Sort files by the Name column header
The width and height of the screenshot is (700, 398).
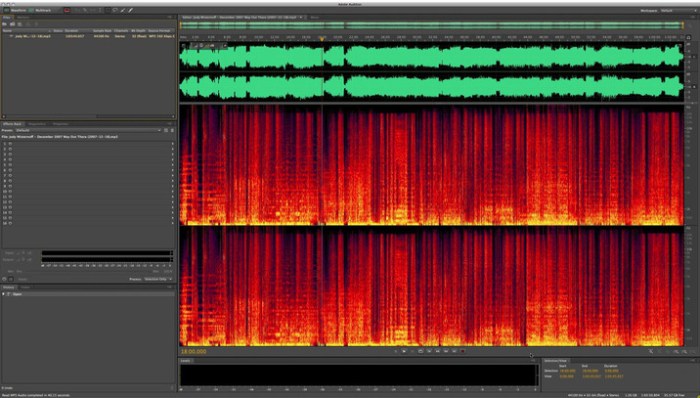click(27, 31)
